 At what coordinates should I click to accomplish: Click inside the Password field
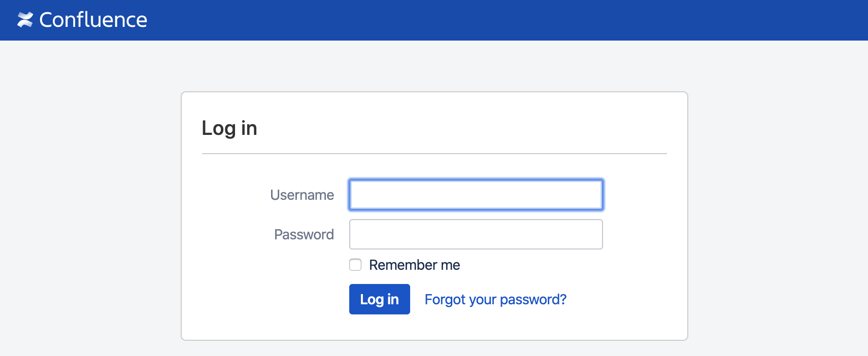476,234
